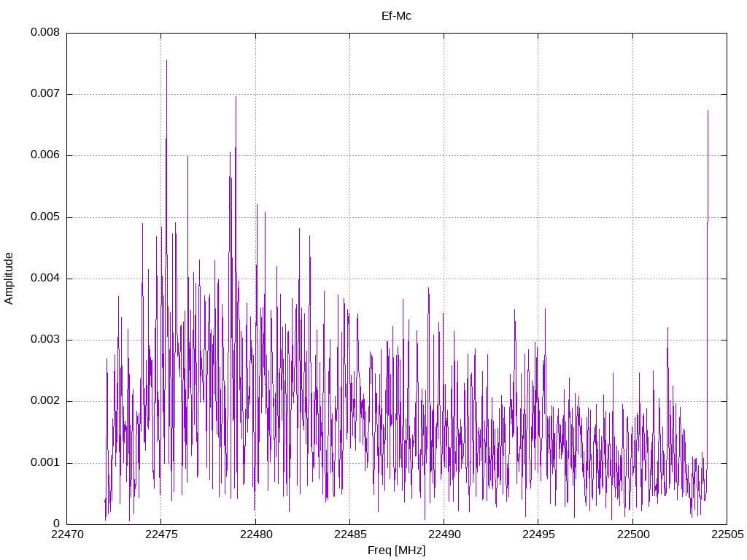
Task: Click the 22490 x-axis tick label
Action: pyautogui.click(x=444, y=534)
